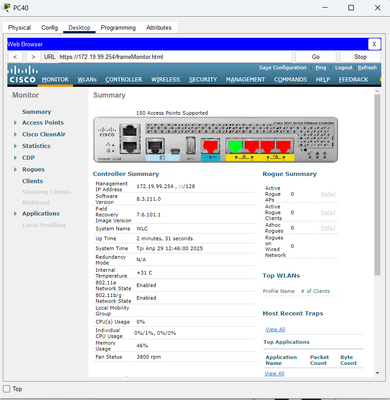This screenshot has width=390, height=400.
Task: Click Save Configuration link
Action: 283,68
